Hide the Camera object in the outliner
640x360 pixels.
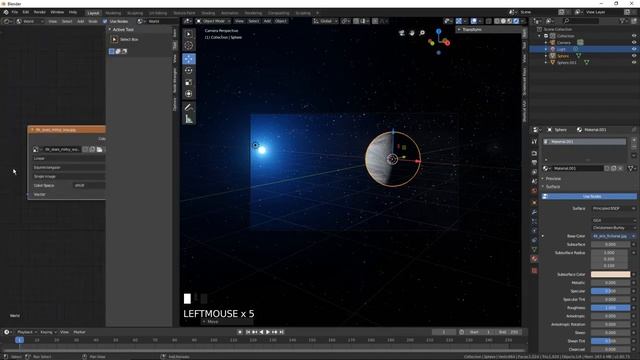[x=634, y=42]
